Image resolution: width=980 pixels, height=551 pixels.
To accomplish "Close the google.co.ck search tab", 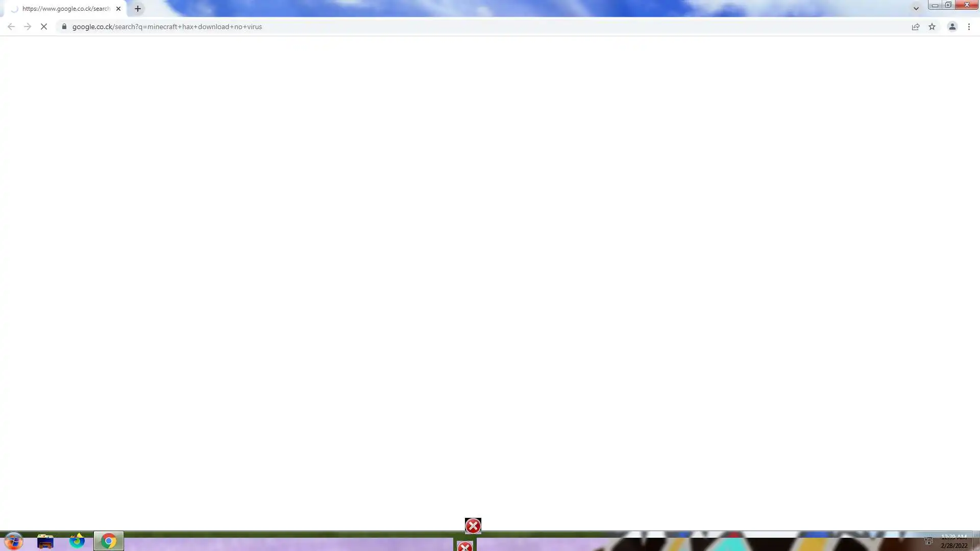I will click(118, 9).
